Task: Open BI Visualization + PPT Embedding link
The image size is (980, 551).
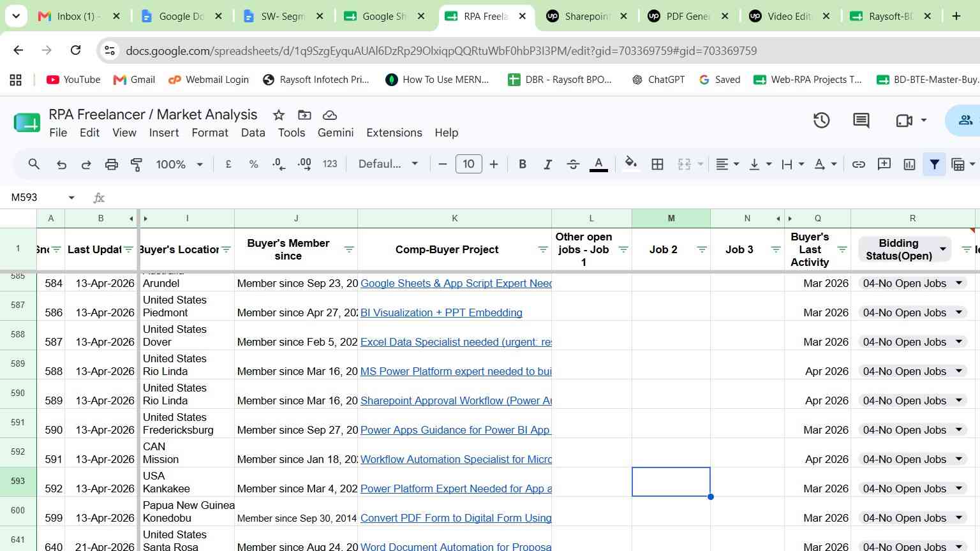Action: coord(442,312)
